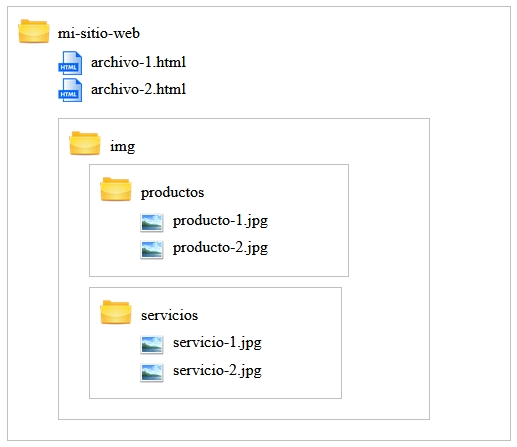The width and height of the screenshot is (517, 447).
Task: Open the productos folder icon
Action: pos(116,189)
